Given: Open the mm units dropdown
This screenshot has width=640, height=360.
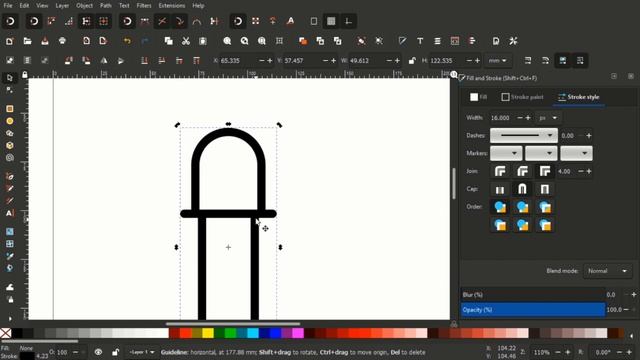Looking at the screenshot, I should tap(498, 61).
